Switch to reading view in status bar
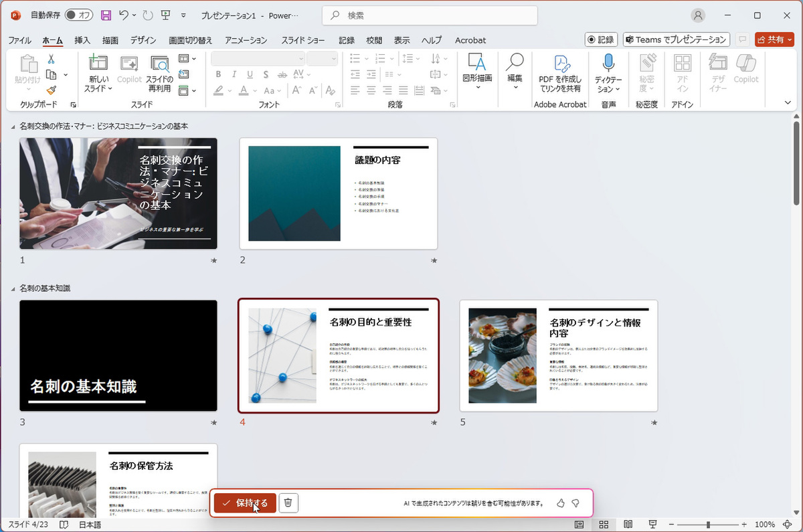Screen dimensions: 803x532 pyautogui.click(x=628, y=525)
